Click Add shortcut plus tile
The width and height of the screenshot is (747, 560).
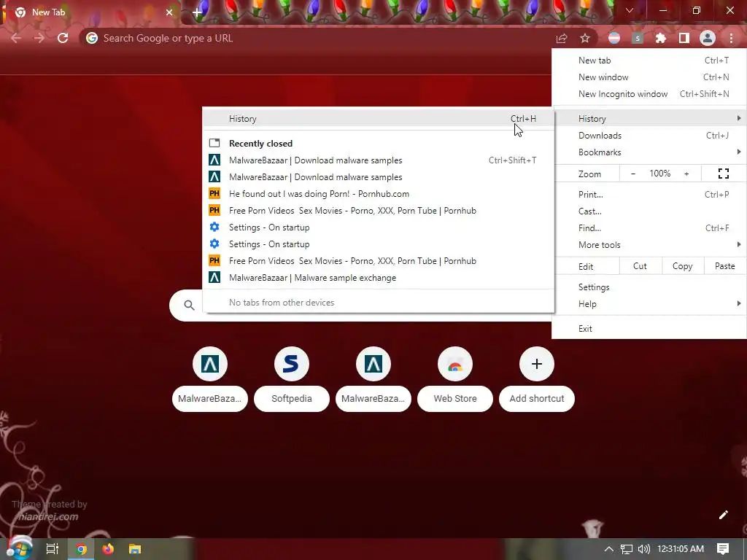(537, 379)
